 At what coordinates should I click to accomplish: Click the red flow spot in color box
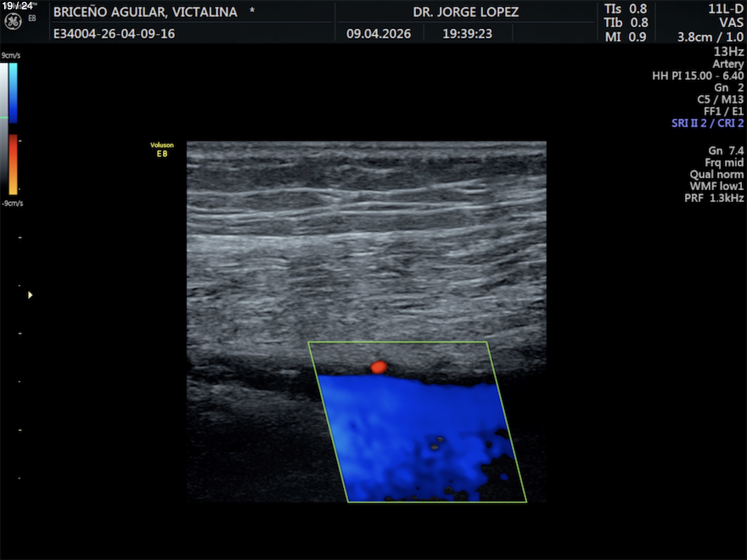point(379,367)
